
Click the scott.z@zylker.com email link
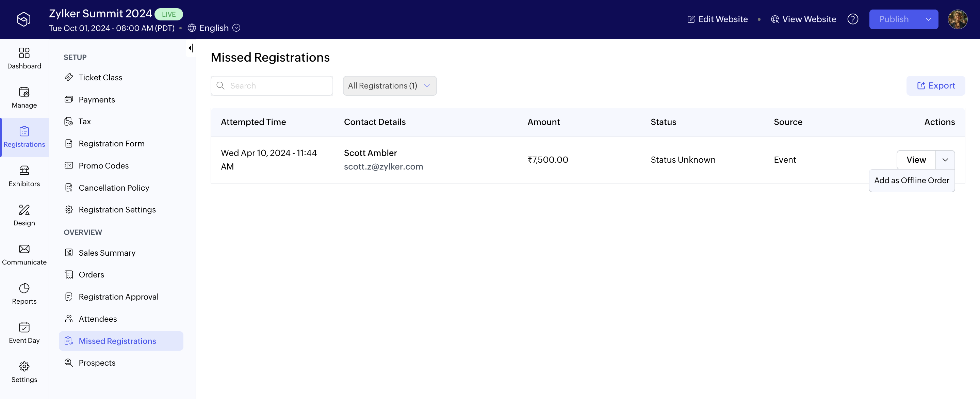pos(383,166)
